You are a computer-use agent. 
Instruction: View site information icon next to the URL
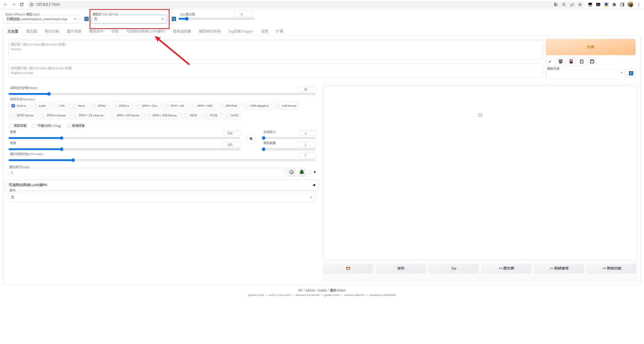pyautogui.click(x=31, y=5)
